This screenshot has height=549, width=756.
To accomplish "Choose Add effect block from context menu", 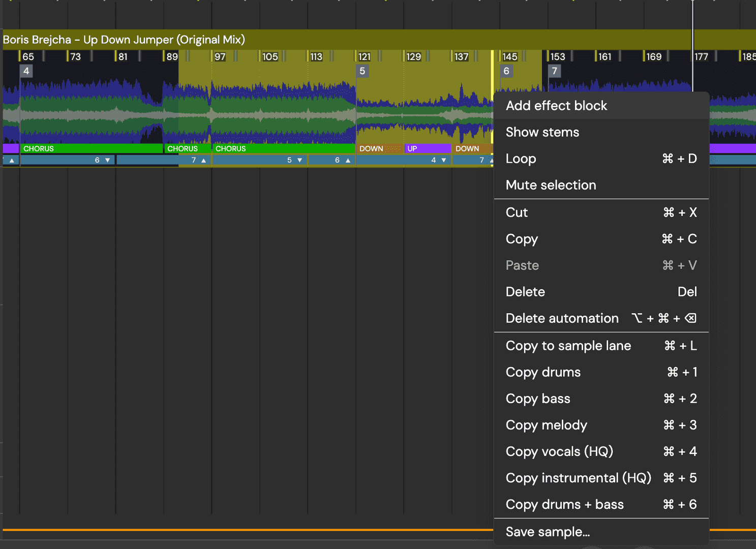I will (x=601, y=106).
